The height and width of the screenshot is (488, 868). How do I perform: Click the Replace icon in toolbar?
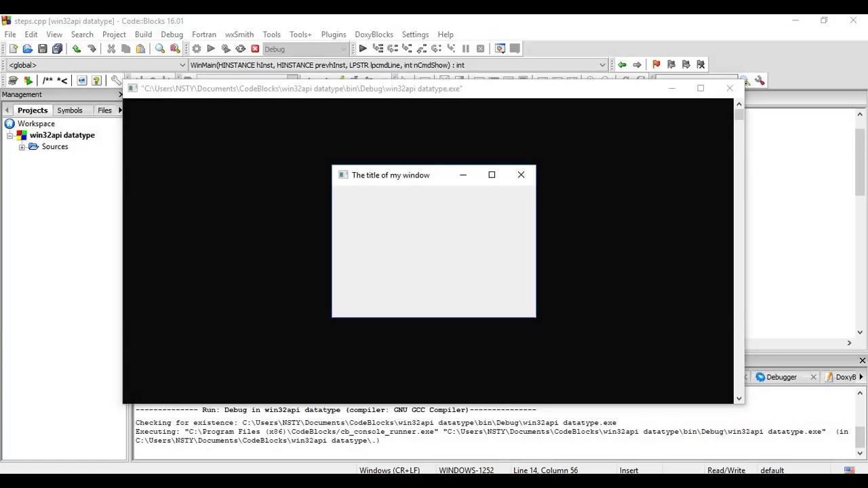[175, 49]
